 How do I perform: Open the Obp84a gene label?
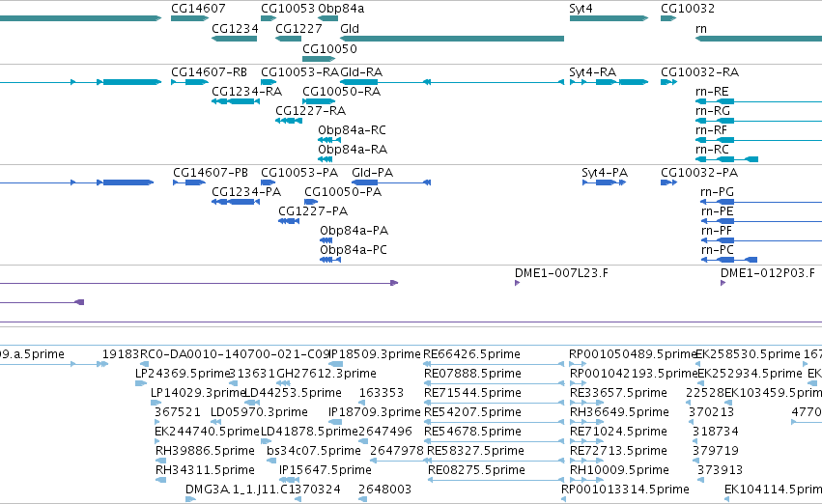click(x=341, y=9)
